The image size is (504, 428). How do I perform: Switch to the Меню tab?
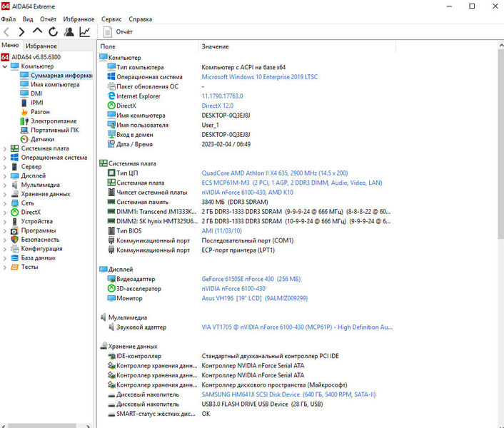[10, 45]
